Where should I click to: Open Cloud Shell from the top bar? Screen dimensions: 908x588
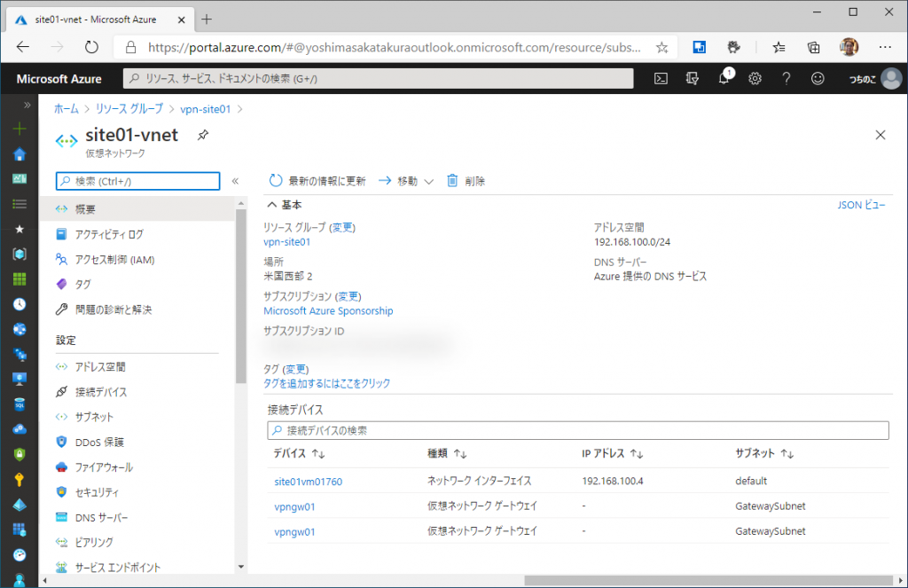coord(661,79)
